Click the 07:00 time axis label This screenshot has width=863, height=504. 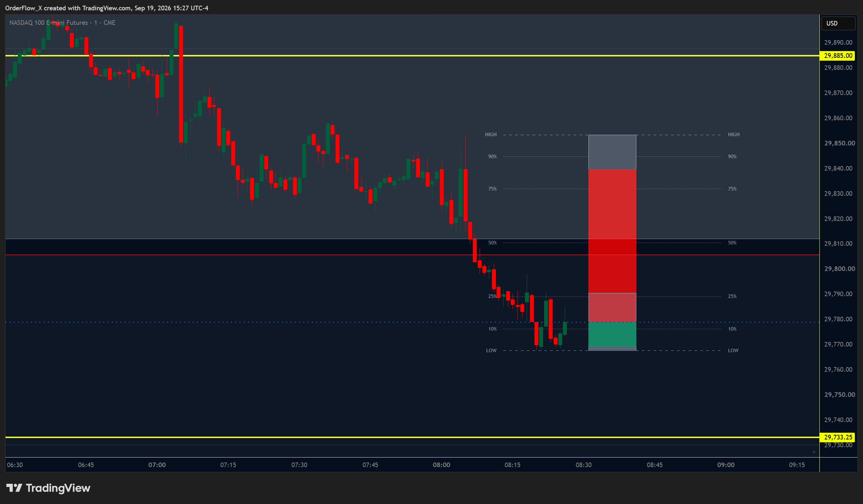(157, 465)
